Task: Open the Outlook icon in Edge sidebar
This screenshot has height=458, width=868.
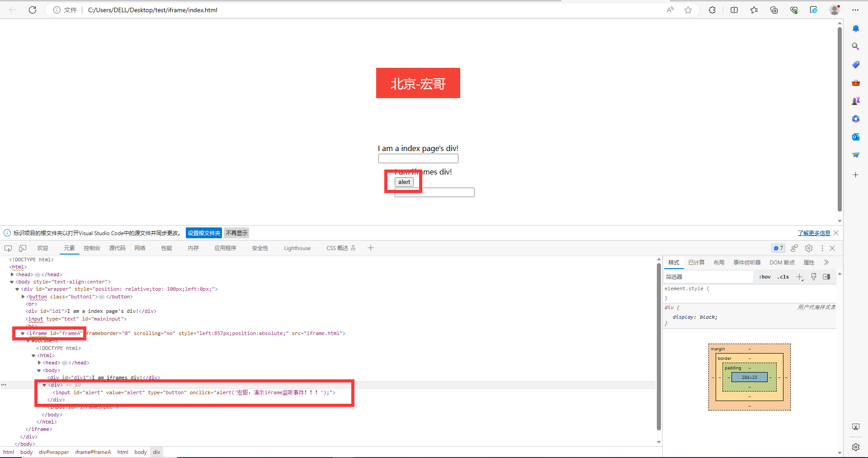Action: 855,137
